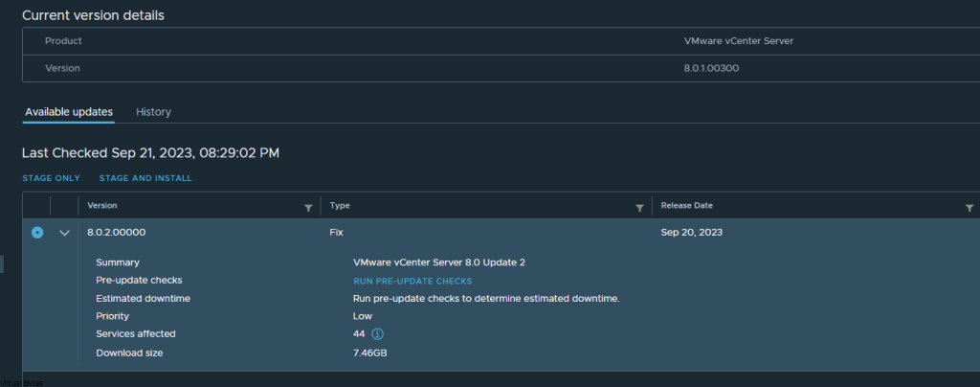Click the Services affected label
980x387 pixels.
point(136,334)
